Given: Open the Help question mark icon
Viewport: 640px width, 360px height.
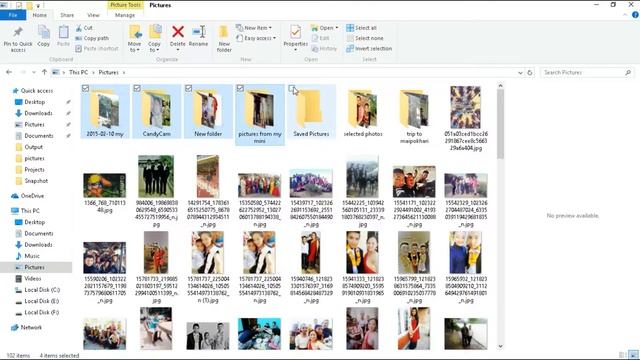Looking at the screenshot, I should point(635,15).
